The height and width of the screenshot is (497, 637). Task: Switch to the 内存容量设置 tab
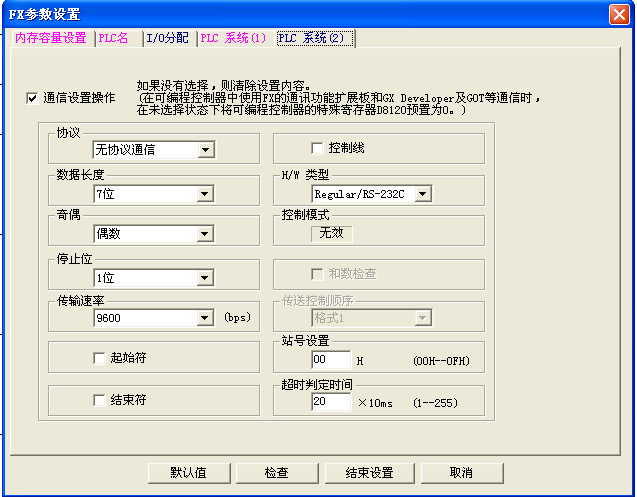[51, 38]
